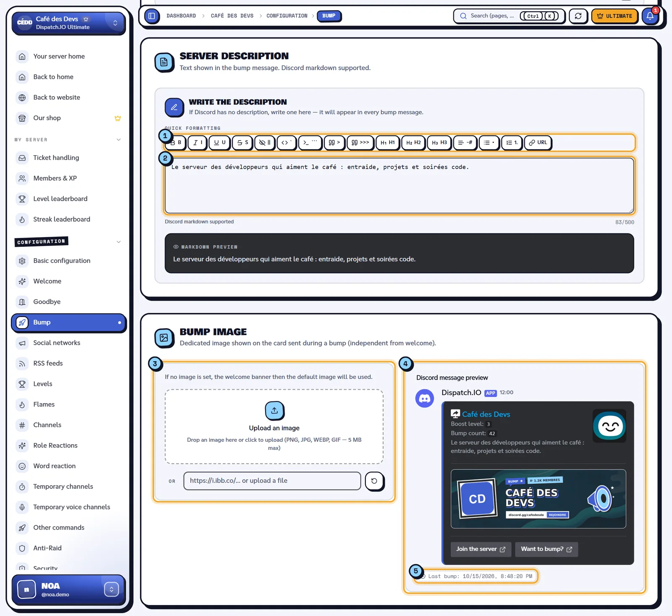Collapse the CONFIGURATION section
The height and width of the screenshot is (616, 672).
(118, 242)
